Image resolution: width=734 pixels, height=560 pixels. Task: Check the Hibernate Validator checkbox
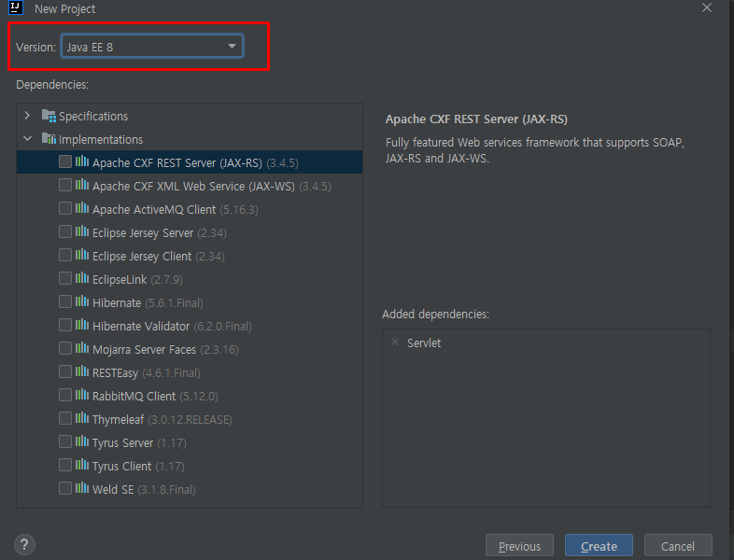[65, 325]
